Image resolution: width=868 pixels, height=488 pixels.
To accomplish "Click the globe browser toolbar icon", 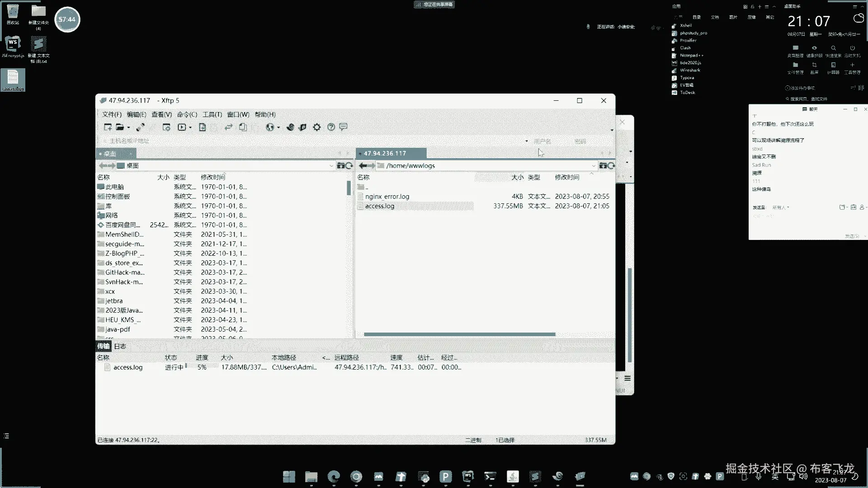I will 269,127.
